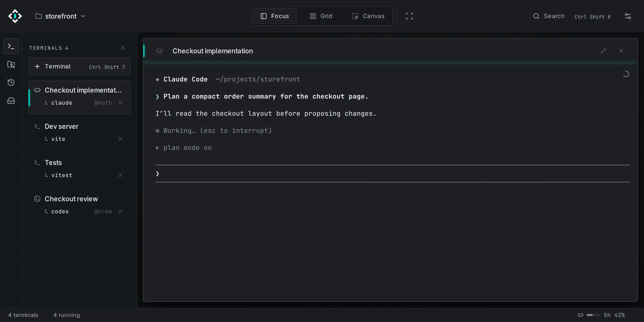
Task: Close the vitest terminal session
Action: click(x=120, y=175)
